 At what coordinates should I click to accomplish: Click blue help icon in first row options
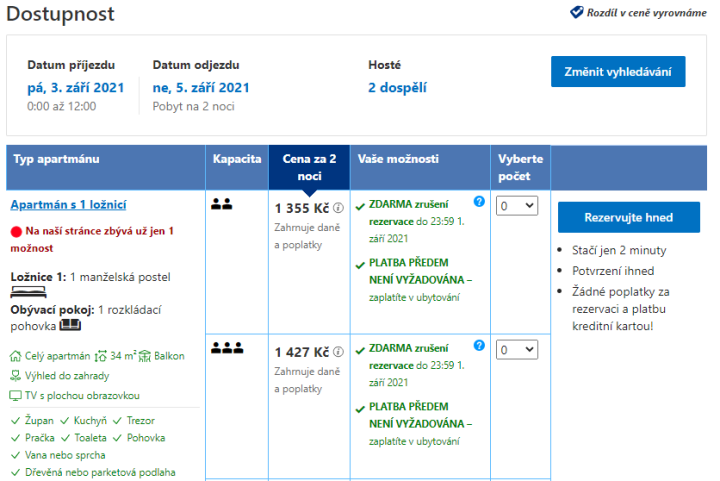pos(479,202)
